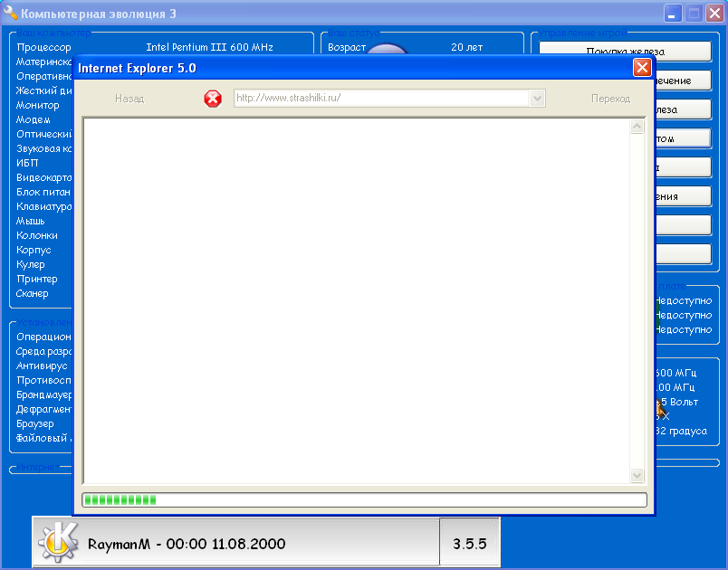Click the Переход button
The image size is (728, 570).
click(610, 99)
